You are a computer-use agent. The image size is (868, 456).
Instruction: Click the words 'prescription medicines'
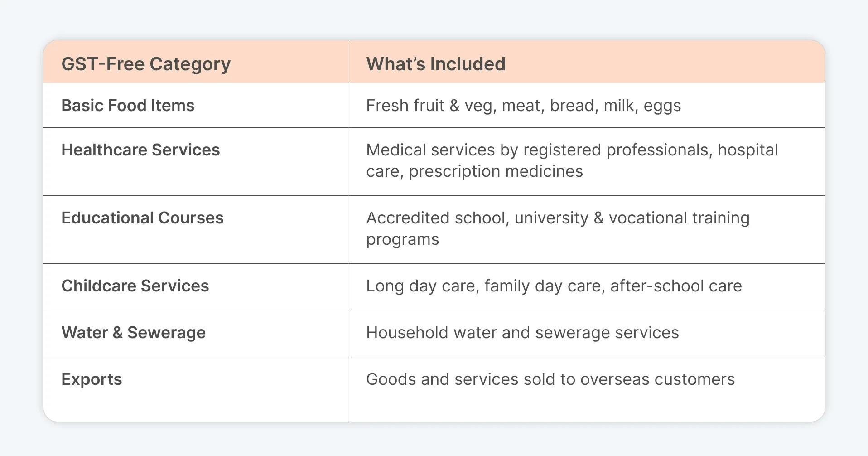coord(496,171)
